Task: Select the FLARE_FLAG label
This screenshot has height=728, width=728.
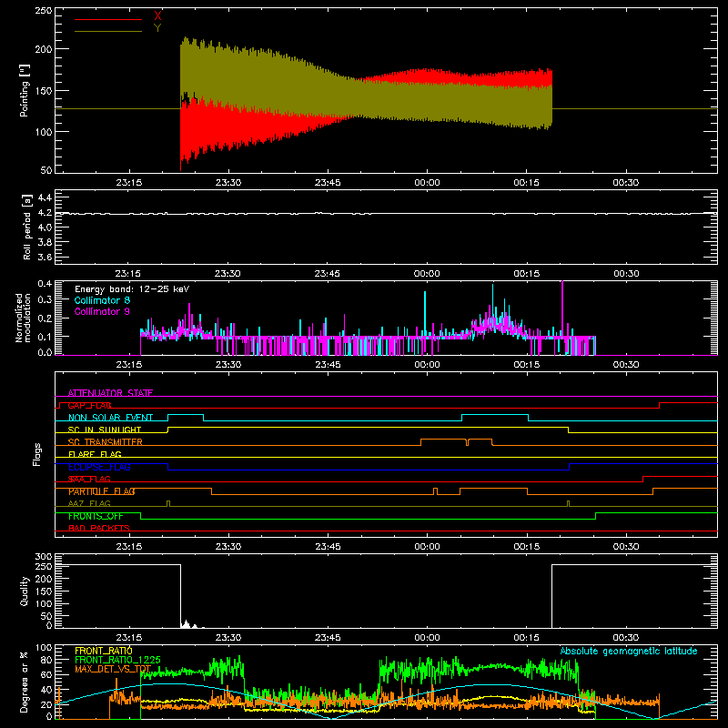Action: tap(95, 454)
